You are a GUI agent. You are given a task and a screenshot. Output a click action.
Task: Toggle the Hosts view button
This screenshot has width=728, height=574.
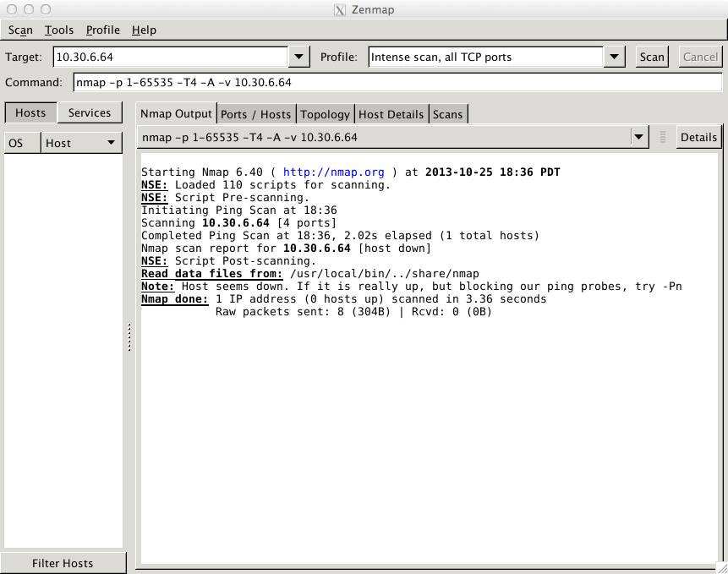point(30,113)
